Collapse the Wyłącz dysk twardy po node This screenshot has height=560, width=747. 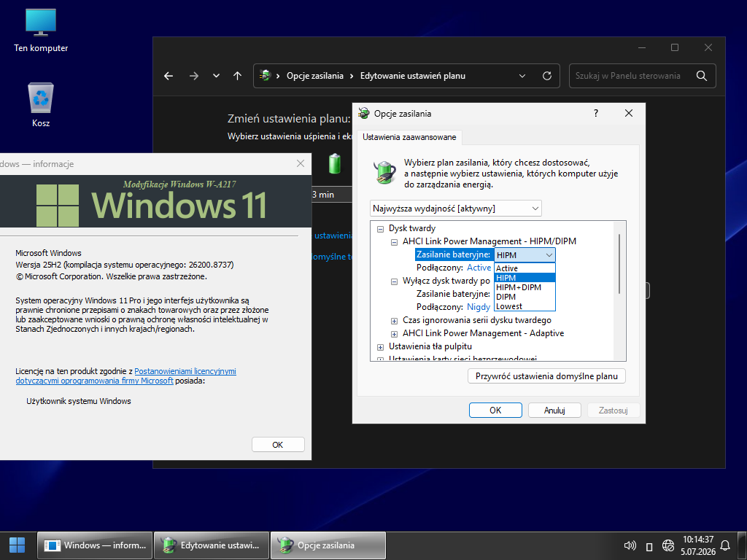pos(394,281)
